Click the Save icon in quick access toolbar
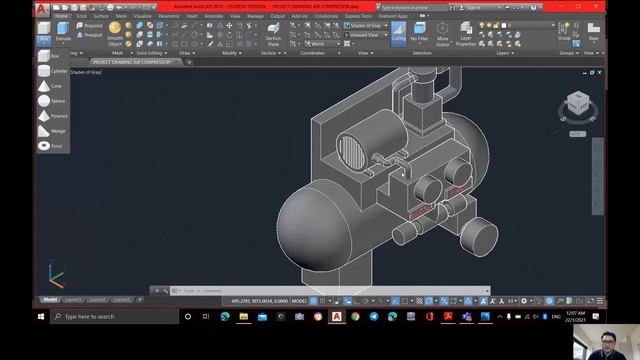This screenshot has width=640, height=360. point(74,7)
